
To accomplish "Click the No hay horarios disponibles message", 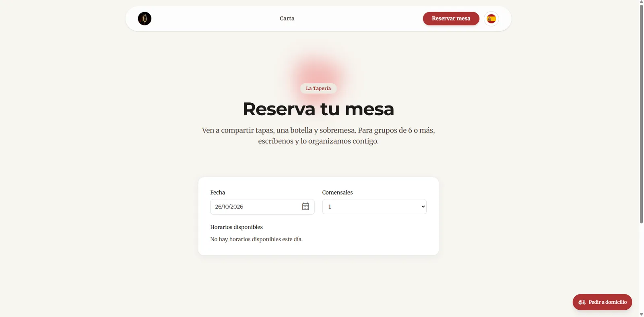I will 256,239.
